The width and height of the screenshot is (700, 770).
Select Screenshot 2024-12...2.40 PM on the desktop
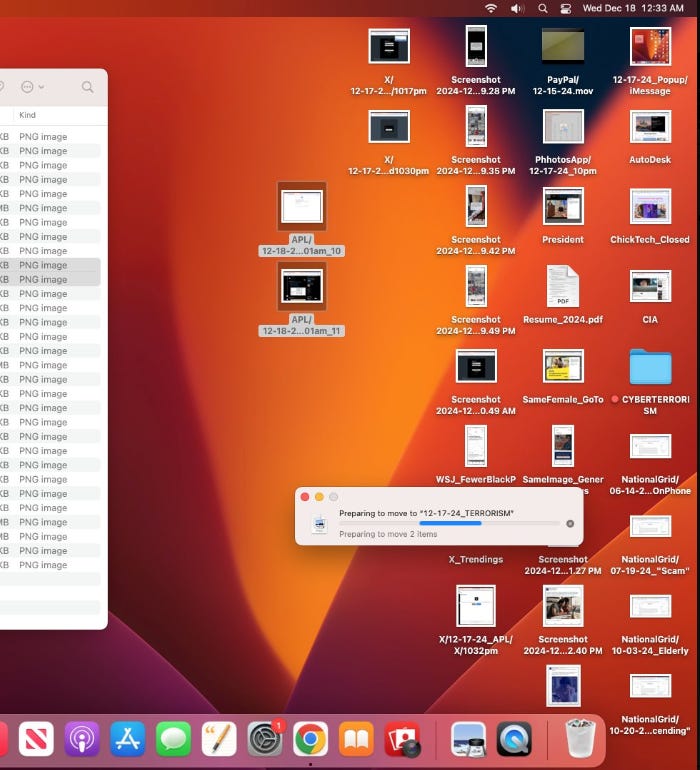563,606
